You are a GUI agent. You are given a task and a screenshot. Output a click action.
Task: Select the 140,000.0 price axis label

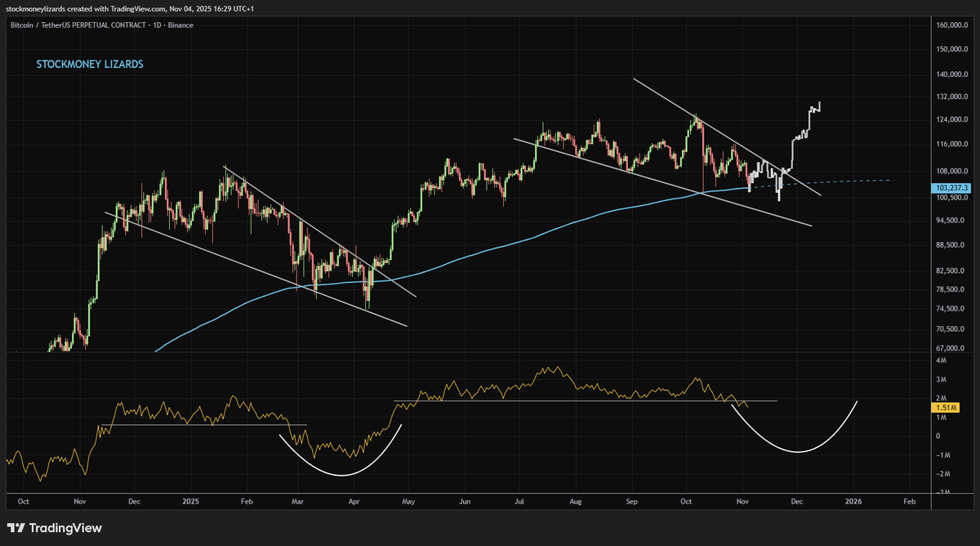tap(952, 74)
